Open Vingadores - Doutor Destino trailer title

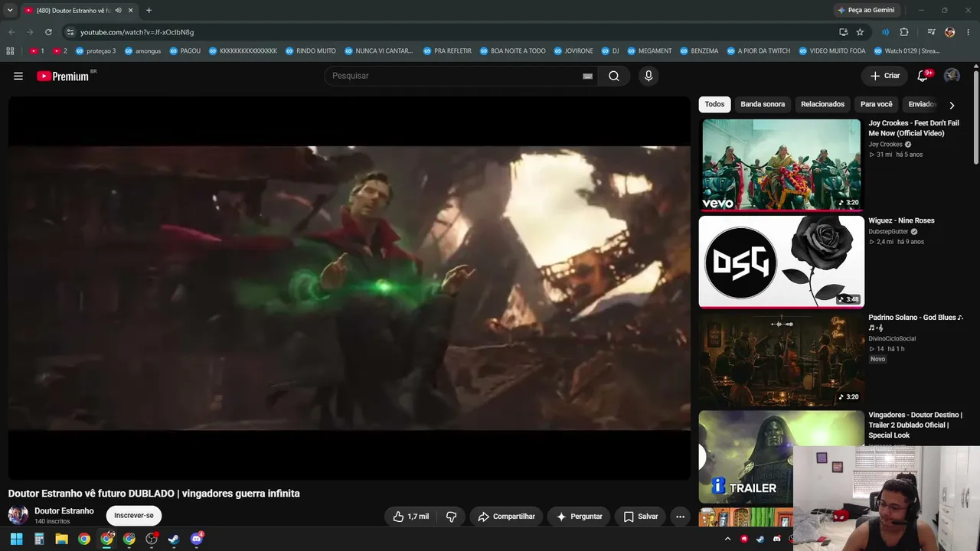click(x=915, y=425)
